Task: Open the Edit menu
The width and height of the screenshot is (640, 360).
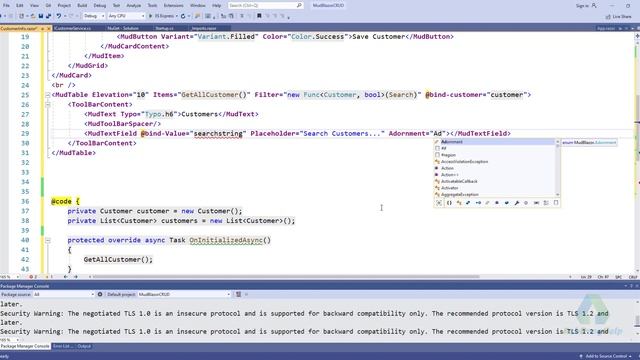Action: pos(20,6)
